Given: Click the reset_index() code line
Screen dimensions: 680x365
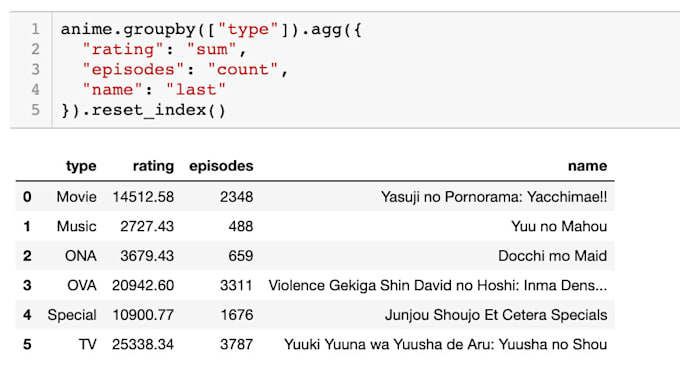Looking at the screenshot, I should coord(143,110).
